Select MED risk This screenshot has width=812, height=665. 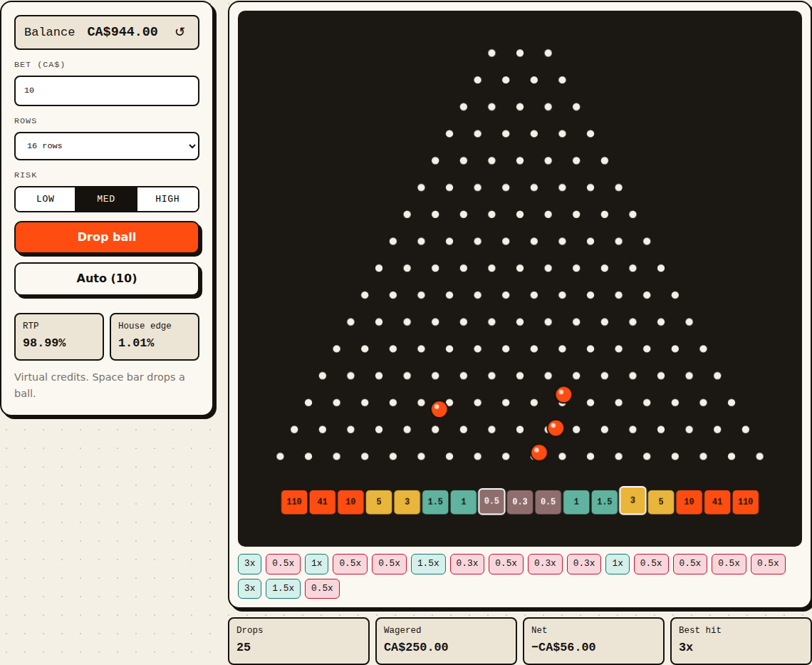click(106, 199)
